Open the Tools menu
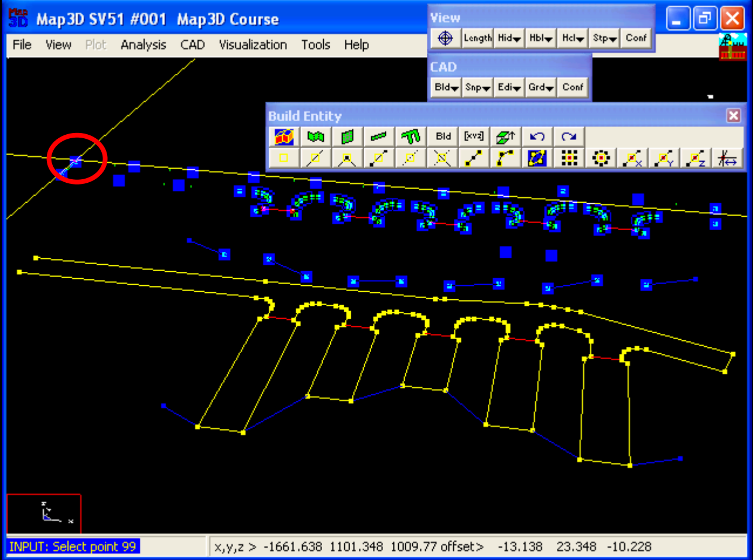This screenshot has height=560, width=753. click(x=316, y=45)
